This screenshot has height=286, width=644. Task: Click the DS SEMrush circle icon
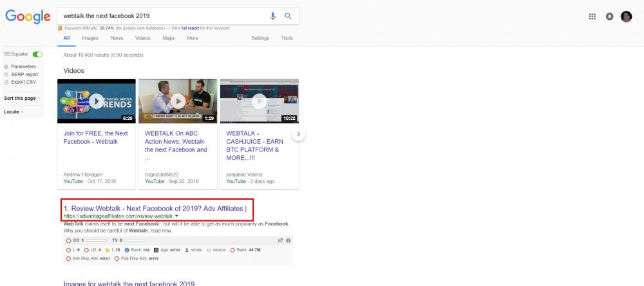click(x=69, y=240)
